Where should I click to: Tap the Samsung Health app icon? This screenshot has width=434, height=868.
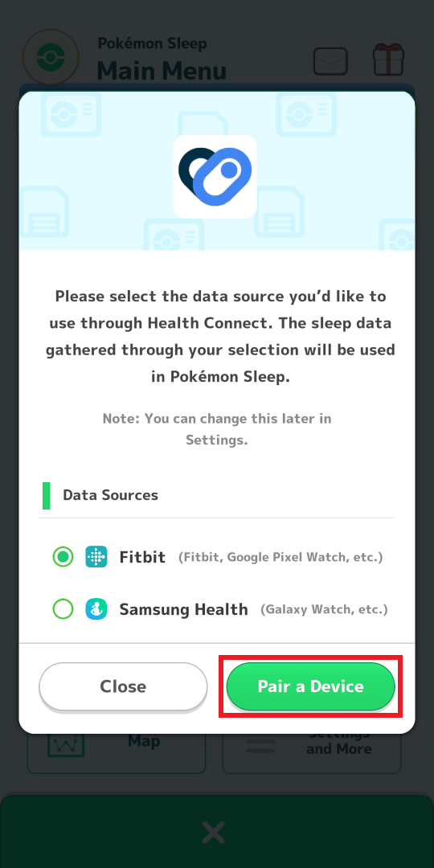pyautogui.click(x=96, y=609)
